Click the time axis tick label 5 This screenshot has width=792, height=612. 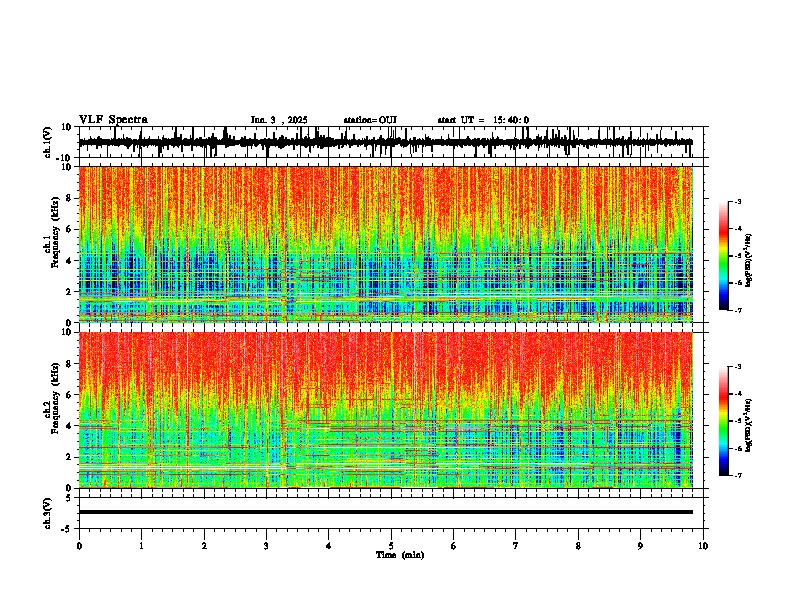pyautogui.click(x=391, y=546)
